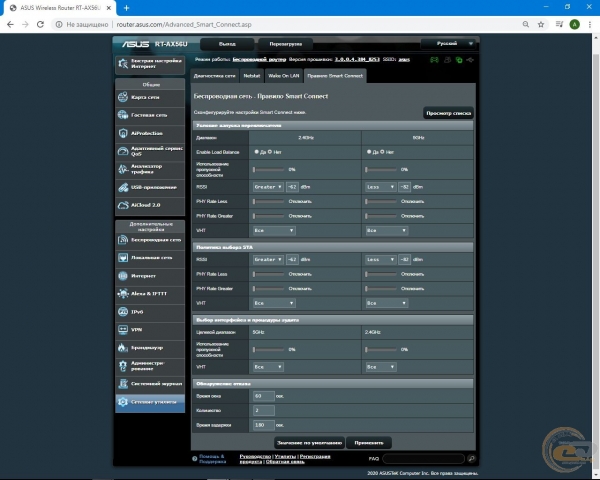The image size is (600, 480).
Task: Click Значение по умолчанию button
Action: click(x=309, y=443)
